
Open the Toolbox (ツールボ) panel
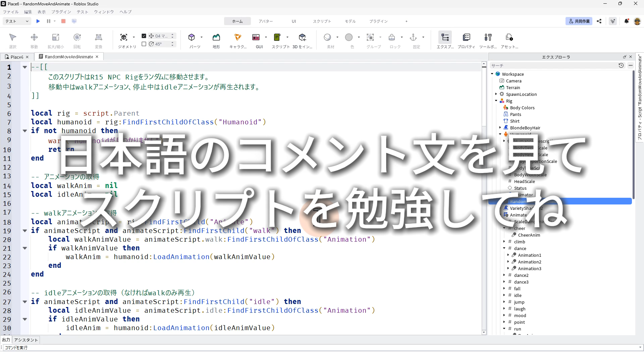488,37
